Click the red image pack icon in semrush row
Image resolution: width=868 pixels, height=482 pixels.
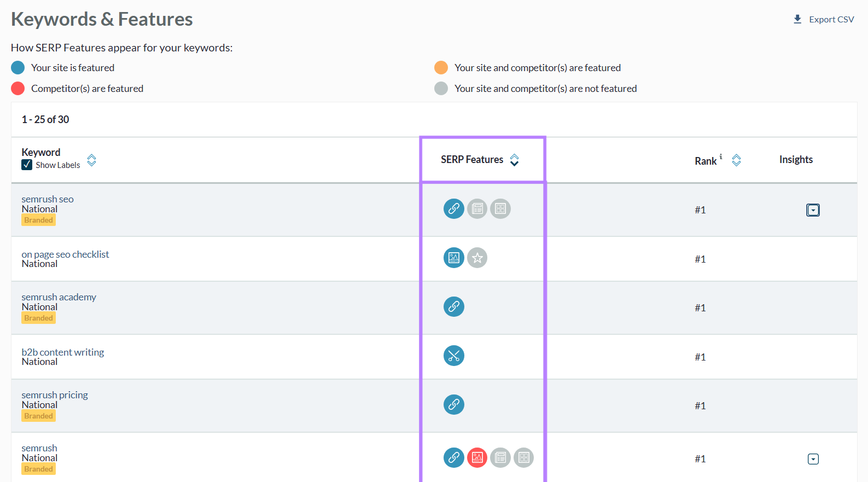point(477,457)
